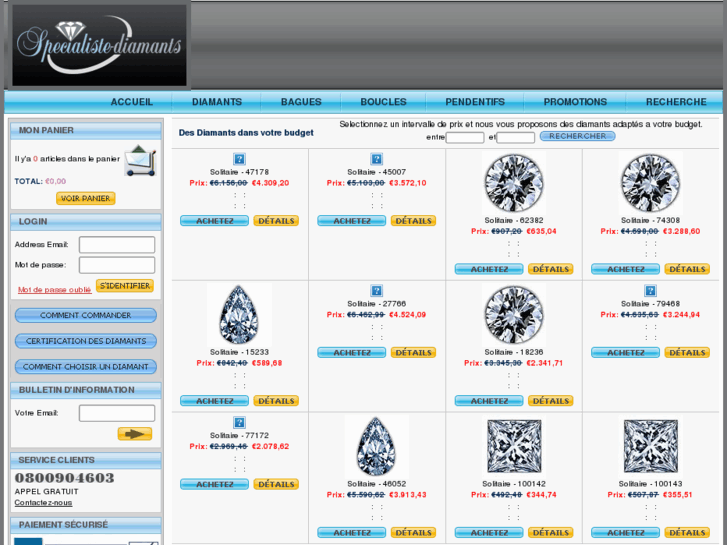Viewport: 727px width, 545px height.
Task: Click Détails for Solitaire 15233
Action: 276,401
